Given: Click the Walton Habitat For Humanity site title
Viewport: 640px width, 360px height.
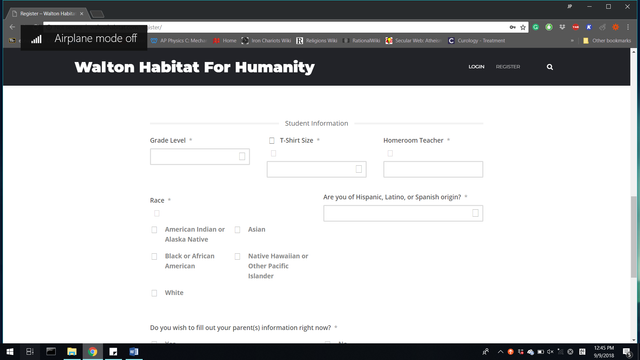Looking at the screenshot, I should click(194, 67).
